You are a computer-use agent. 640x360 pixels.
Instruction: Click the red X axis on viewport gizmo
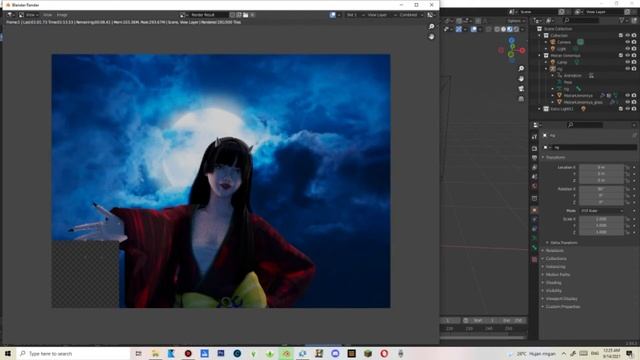[x=522, y=50]
